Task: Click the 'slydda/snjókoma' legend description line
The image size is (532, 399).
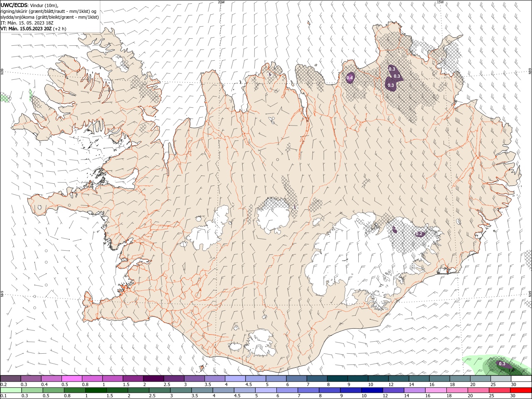Action: pos(49,17)
